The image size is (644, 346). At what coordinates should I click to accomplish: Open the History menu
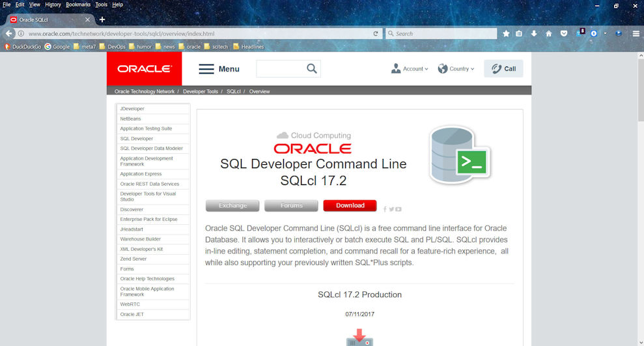click(x=53, y=5)
